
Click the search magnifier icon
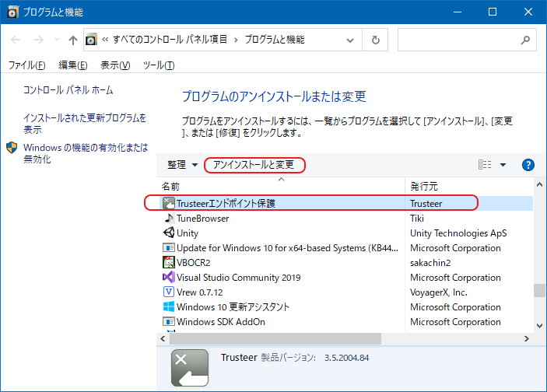coord(525,40)
